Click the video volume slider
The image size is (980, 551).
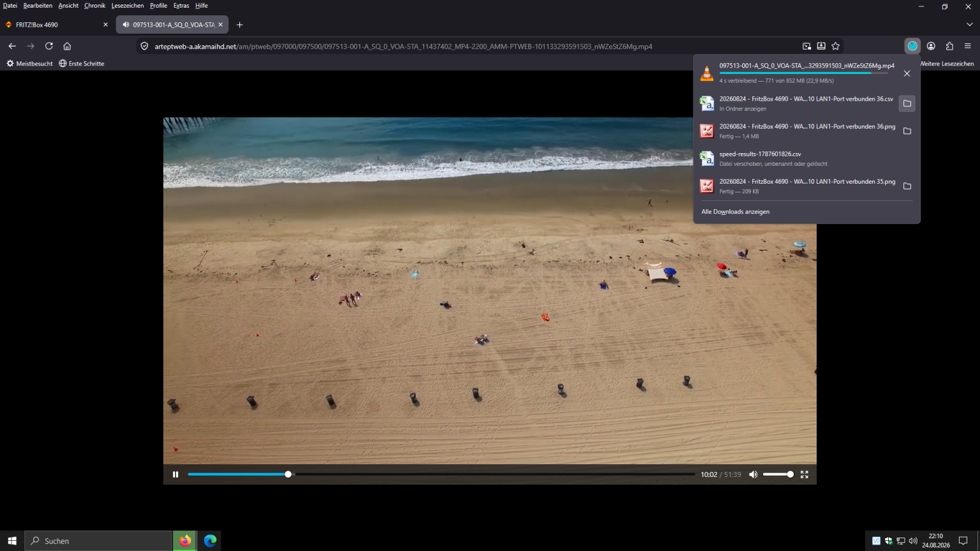pos(778,474)
